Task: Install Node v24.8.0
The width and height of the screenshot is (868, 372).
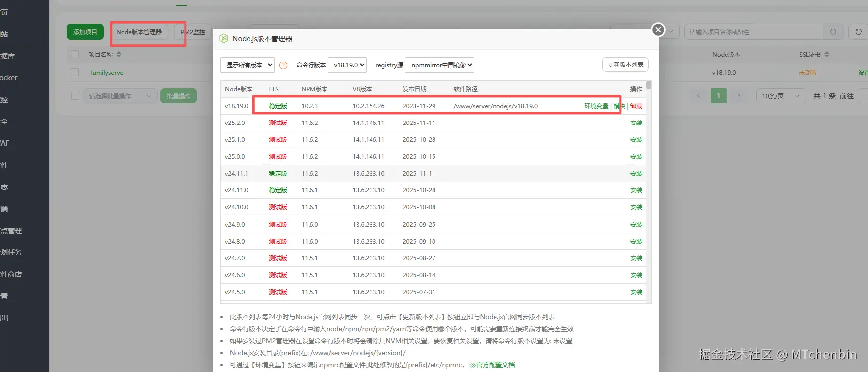Action: 636,242
